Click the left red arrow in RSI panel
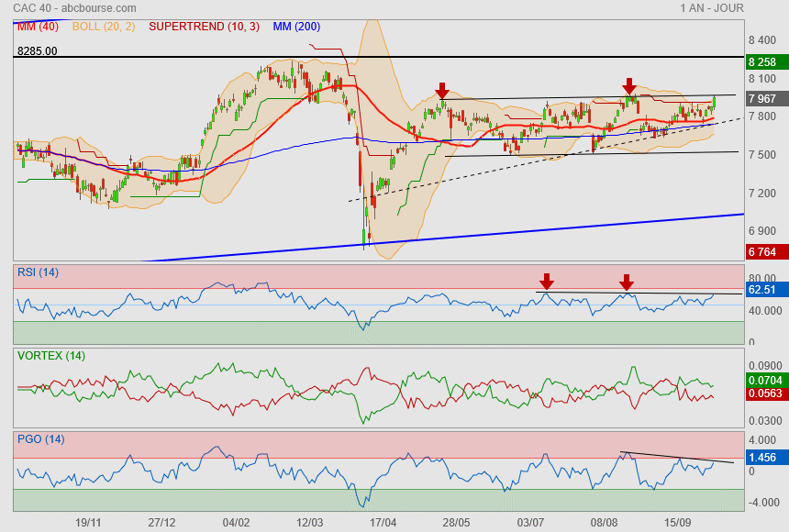The height and width of the screenshot is (532, 789). click(x=547, y=281)
